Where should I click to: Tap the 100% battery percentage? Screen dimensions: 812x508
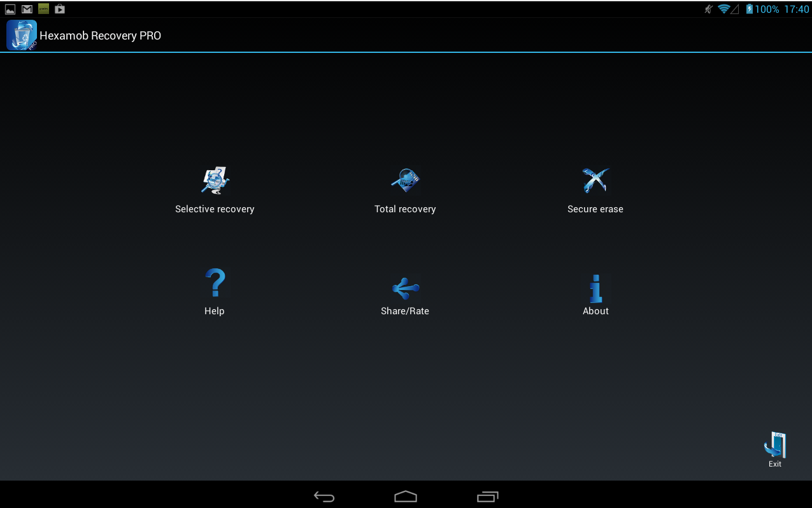point(767,10)
